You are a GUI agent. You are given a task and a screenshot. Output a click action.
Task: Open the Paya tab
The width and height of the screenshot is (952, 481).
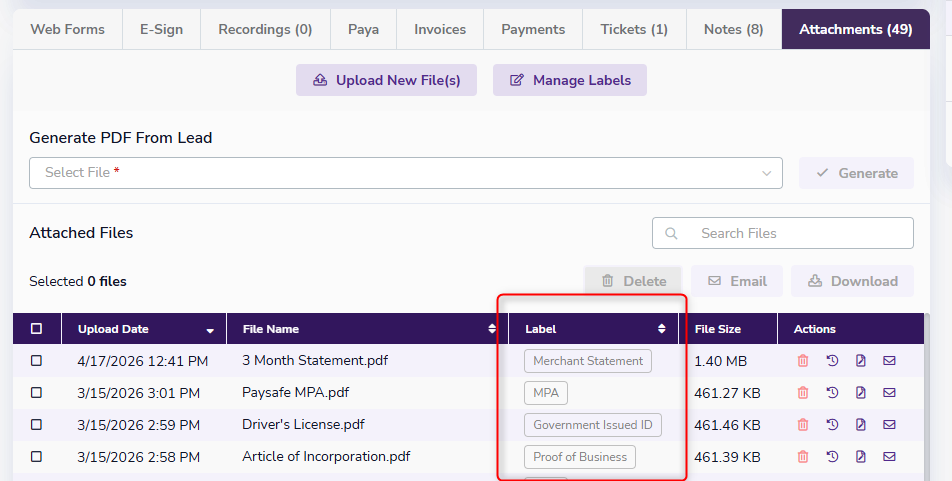[x=364, y=29]
